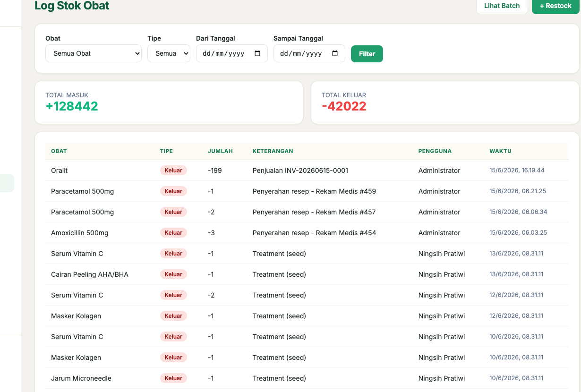The image size is (581, 392).
Task: Click the OBAT column header
Action: coord(59,151)
